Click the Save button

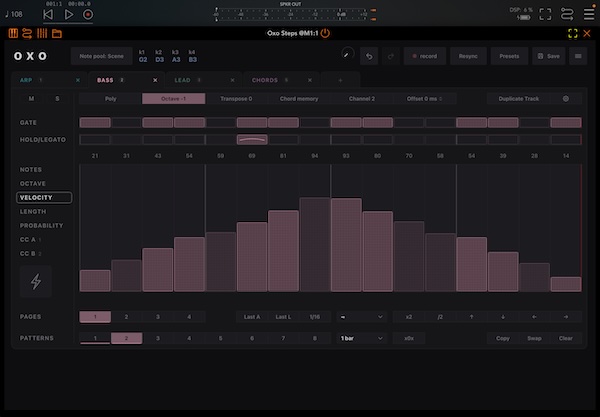point(548,56)
